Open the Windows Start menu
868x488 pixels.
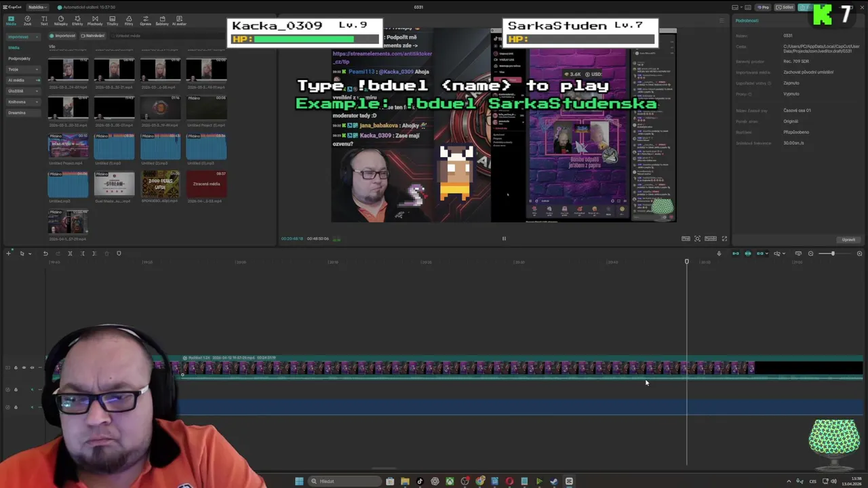point(299,481)
